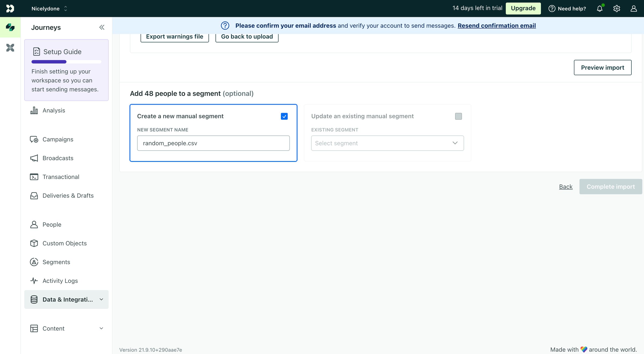This screenshot has height=354, width=644.
Task: Click the Customer.io logo icon
Action: 10,8
